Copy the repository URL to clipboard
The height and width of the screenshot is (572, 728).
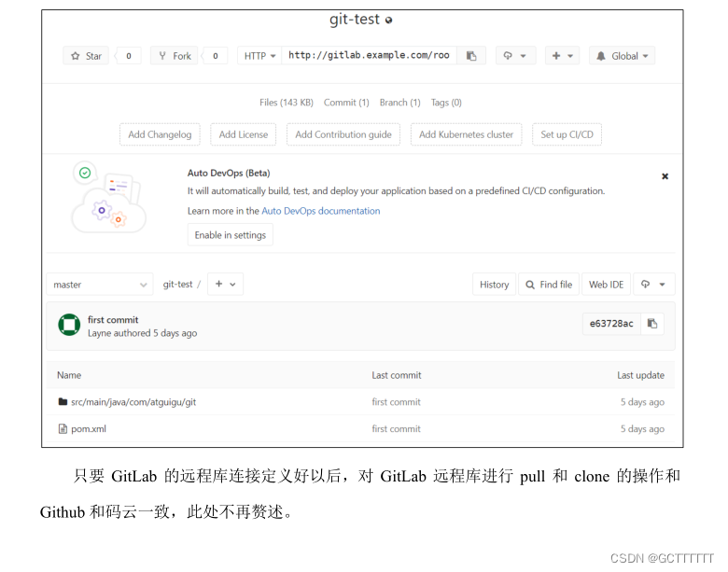pos(471,56)
